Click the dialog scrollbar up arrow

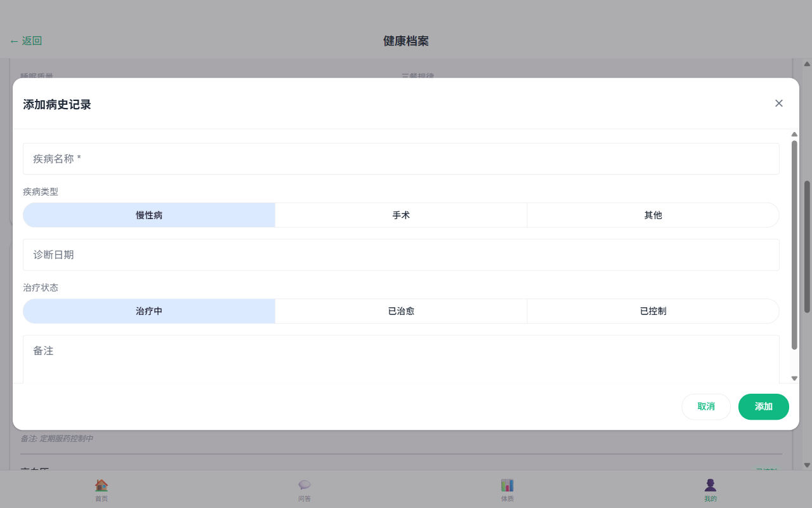point(794,134)
